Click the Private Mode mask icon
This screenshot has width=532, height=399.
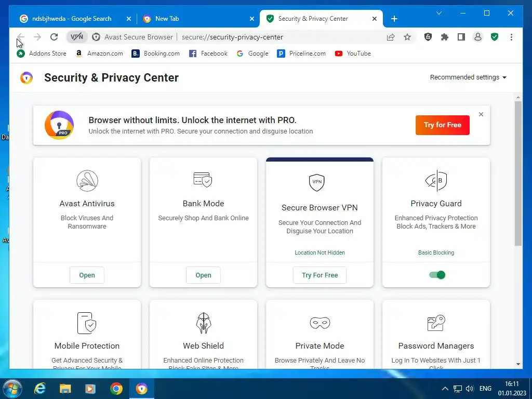tap(320, 323)
